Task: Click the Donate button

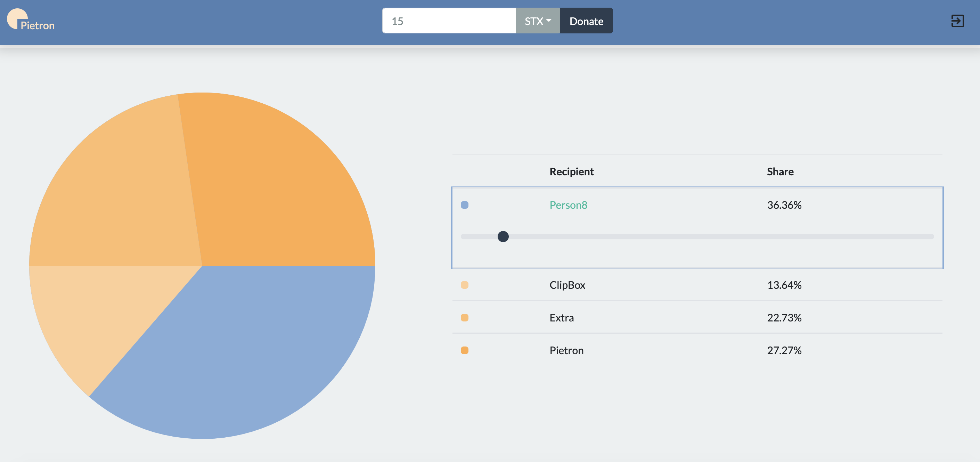Action: click(x=586, y=21)
